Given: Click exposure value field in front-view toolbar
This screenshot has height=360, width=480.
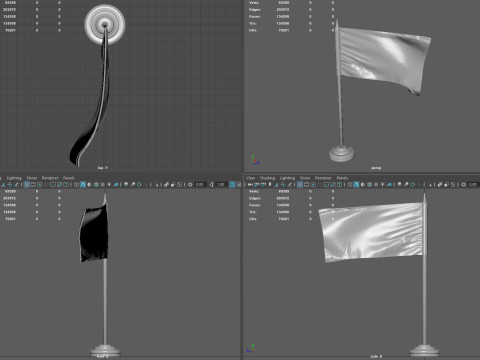Looking at the screenshot, I should pos(200,184).
